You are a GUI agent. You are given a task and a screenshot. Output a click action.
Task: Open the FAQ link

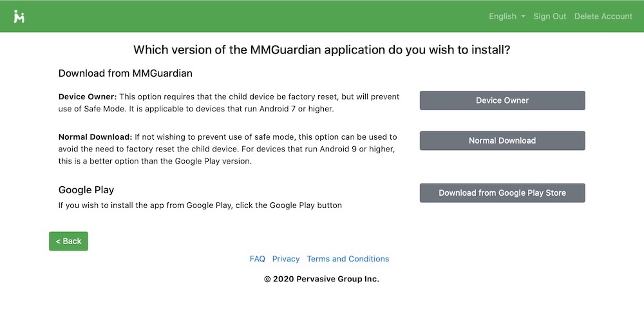257,259
